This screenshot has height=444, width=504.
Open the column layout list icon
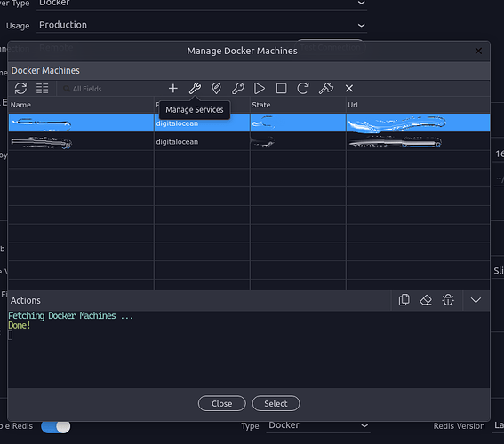tap(42, 88)
